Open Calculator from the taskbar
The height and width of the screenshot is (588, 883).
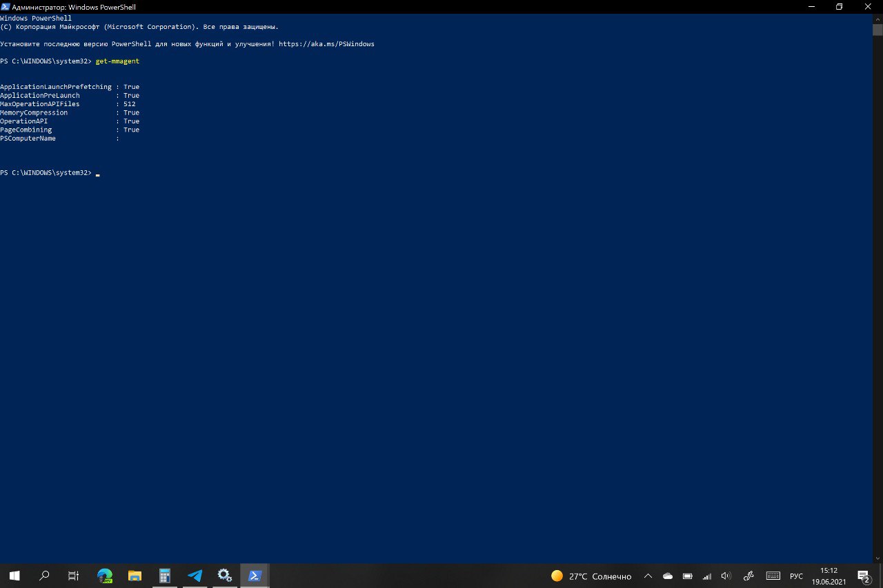point(165,576)
